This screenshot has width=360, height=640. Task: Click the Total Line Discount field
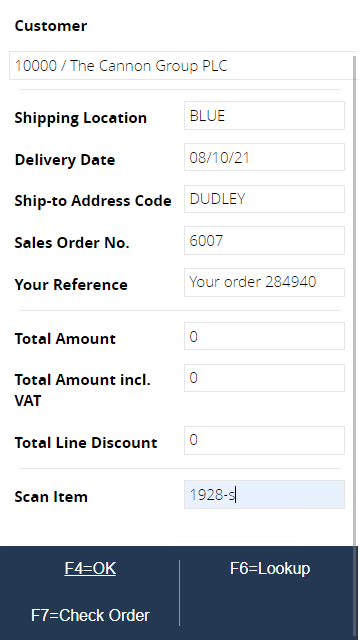[264, 440]
